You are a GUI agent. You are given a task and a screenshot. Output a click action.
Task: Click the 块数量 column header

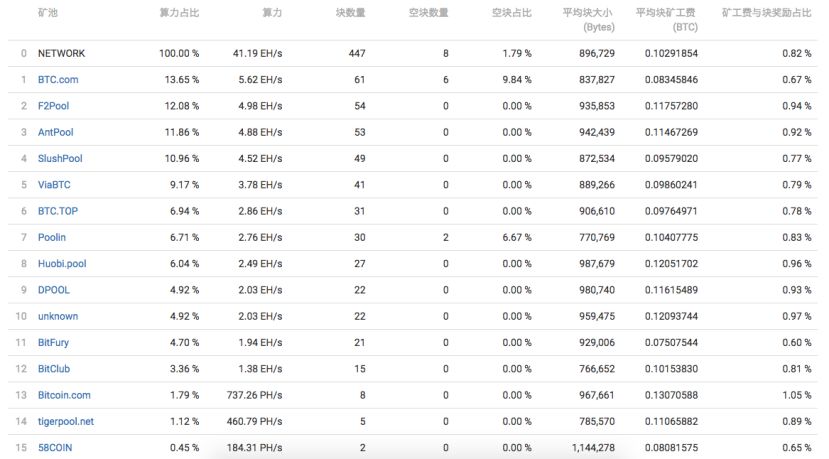[x=350, y=13]
